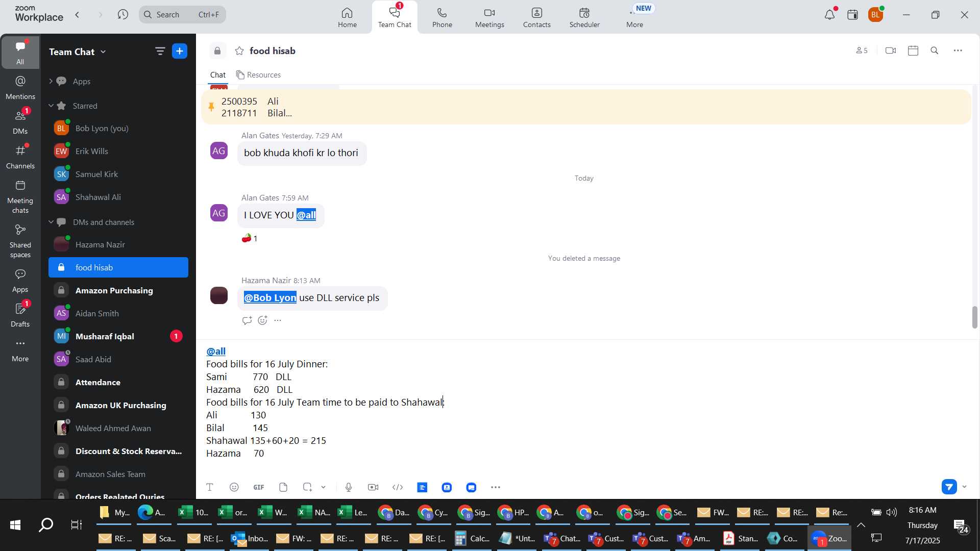
Task: Open more actions for Hazama's message
Action: [278, 320]
